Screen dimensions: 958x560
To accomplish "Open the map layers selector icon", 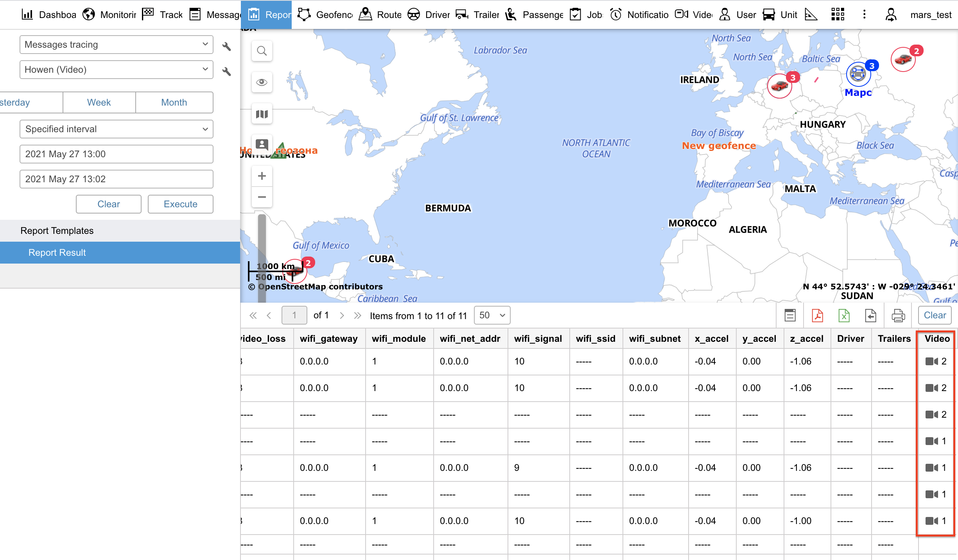I will coord(262,114).
